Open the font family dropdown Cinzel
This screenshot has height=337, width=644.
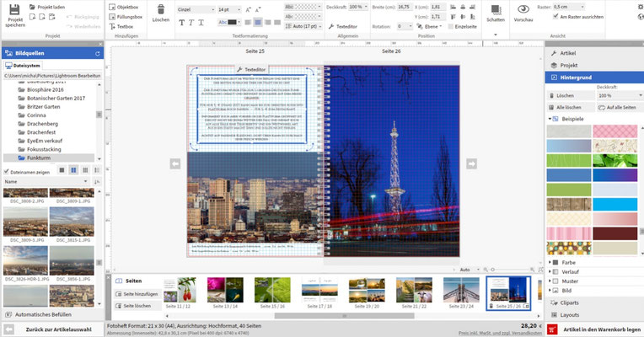[196, 9]
